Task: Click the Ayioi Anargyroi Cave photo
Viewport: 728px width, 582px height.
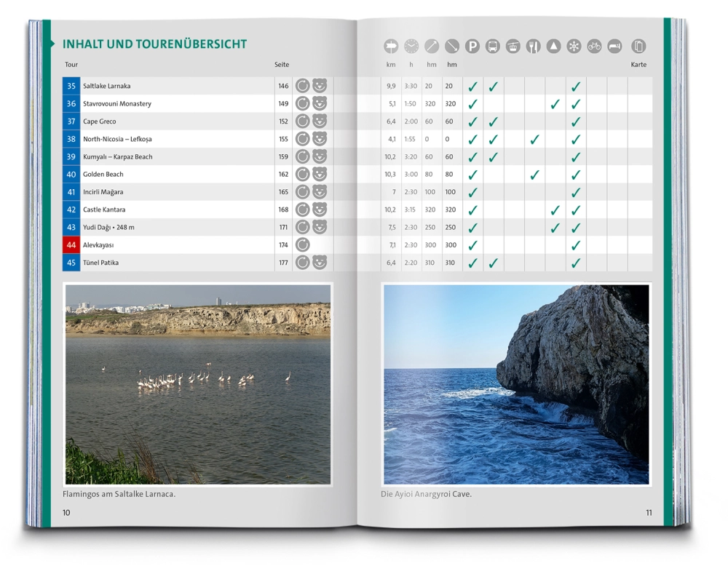Action: click(516, 384)
